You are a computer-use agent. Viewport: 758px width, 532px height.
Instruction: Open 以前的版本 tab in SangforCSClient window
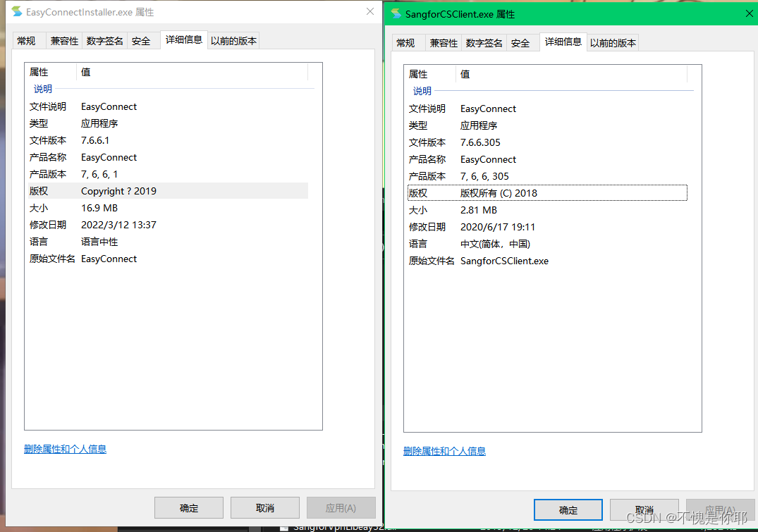pyautogui.click(x=613, y=43)
